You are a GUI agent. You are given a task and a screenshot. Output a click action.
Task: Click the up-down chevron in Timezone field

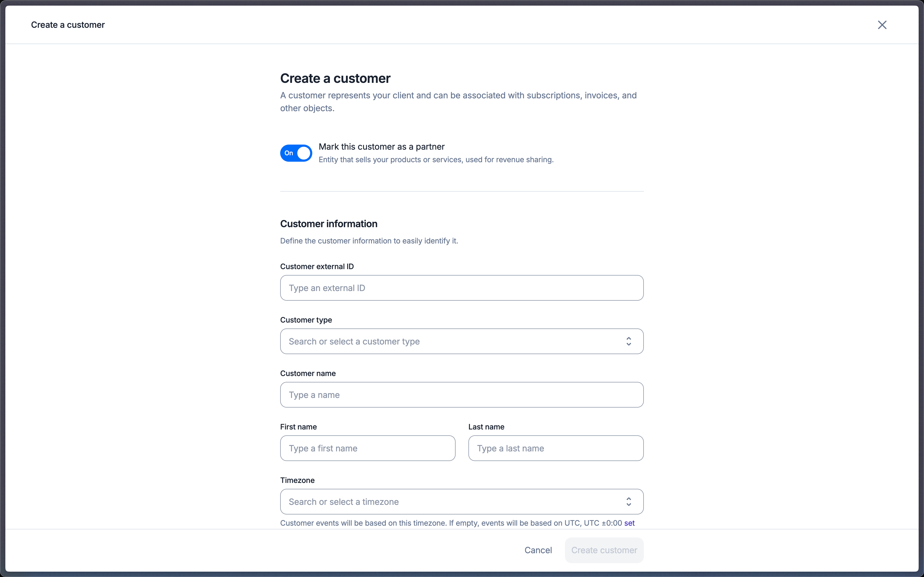pos(629,501)
